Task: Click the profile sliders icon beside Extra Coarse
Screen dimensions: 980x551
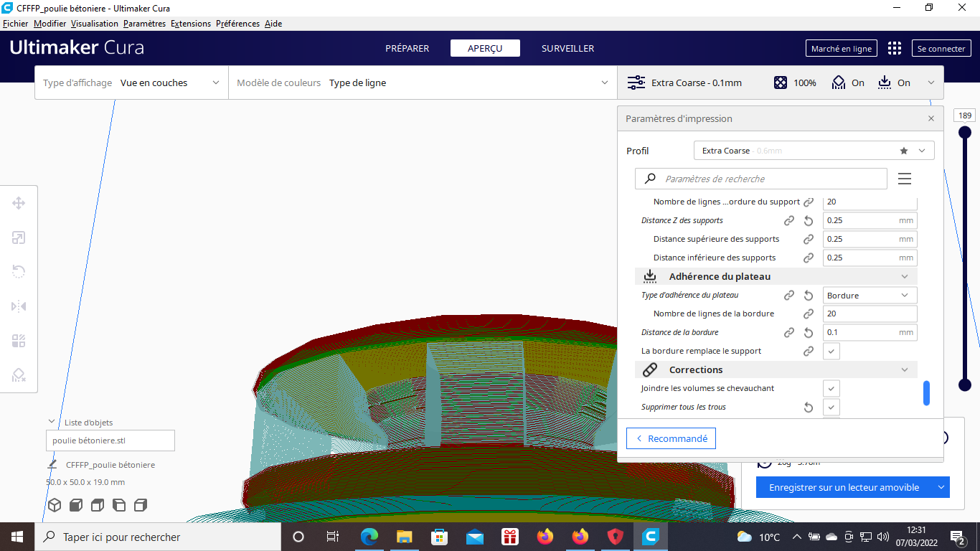Action: pos(636,83)
